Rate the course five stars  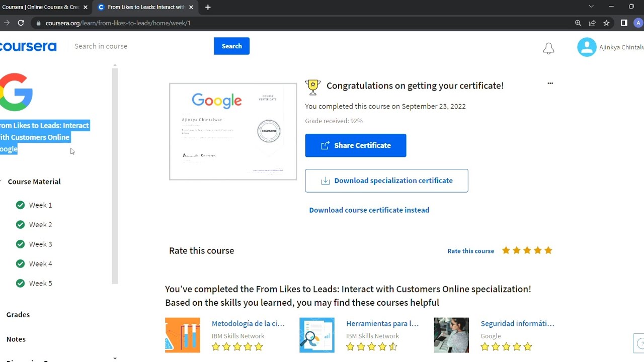point(548,250)
